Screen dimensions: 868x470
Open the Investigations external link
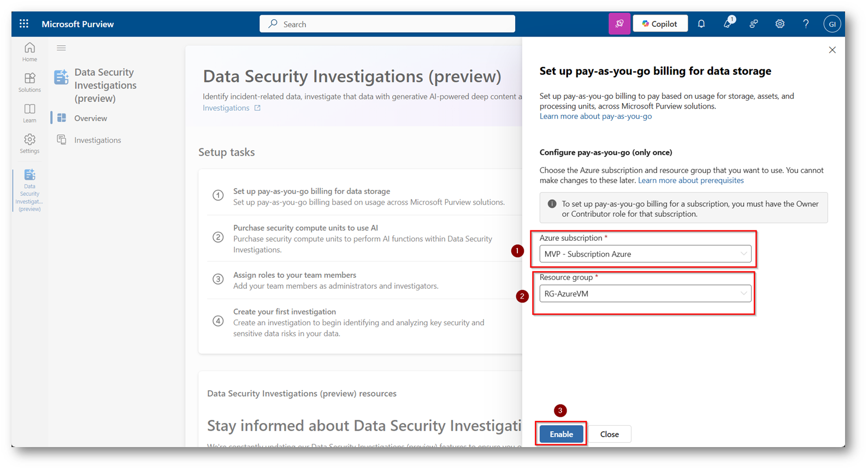point(232,108)
